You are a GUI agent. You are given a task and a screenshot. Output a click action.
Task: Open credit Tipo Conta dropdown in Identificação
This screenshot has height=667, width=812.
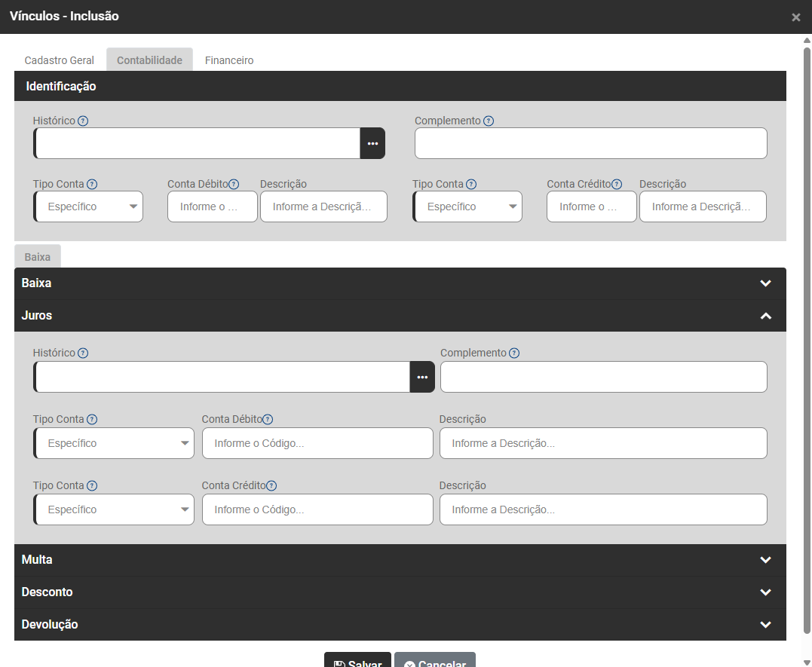pos(467,207)
